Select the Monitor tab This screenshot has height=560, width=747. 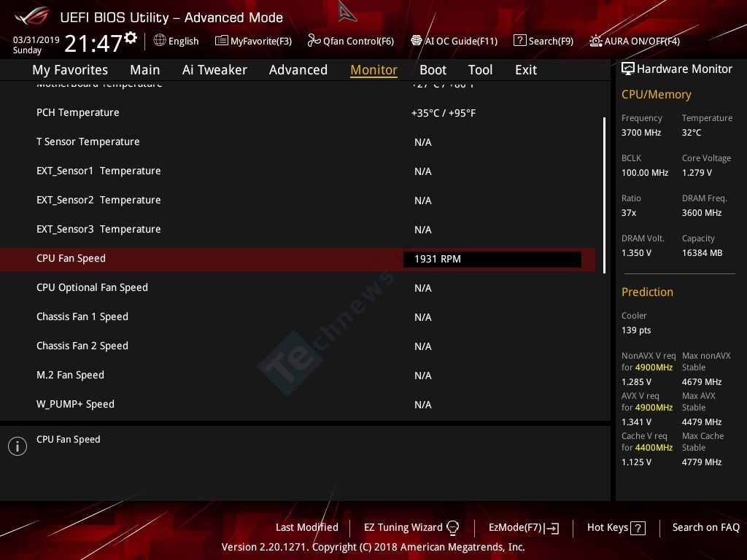tap(374, 70)
